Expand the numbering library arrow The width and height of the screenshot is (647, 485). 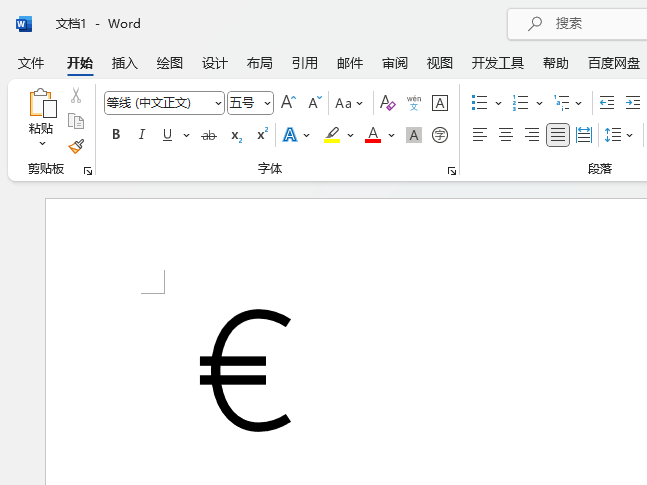pos(539,103)
